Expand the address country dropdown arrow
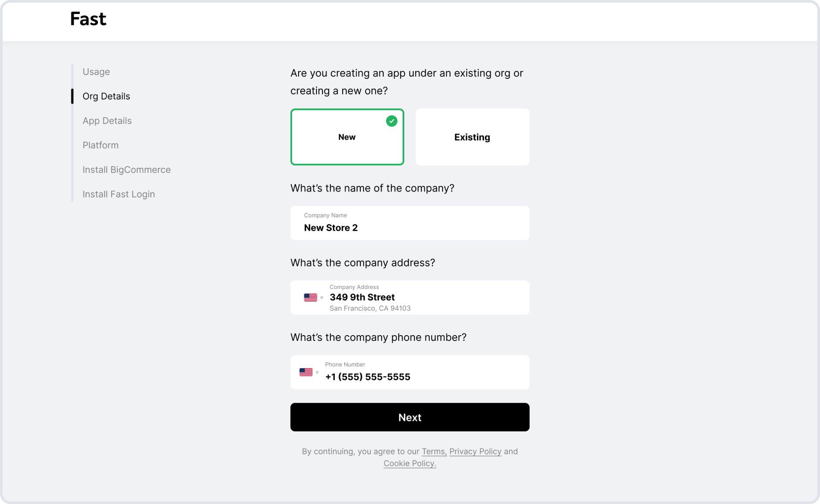Viewport: 820px width, 504px height. tap(322, 298)
